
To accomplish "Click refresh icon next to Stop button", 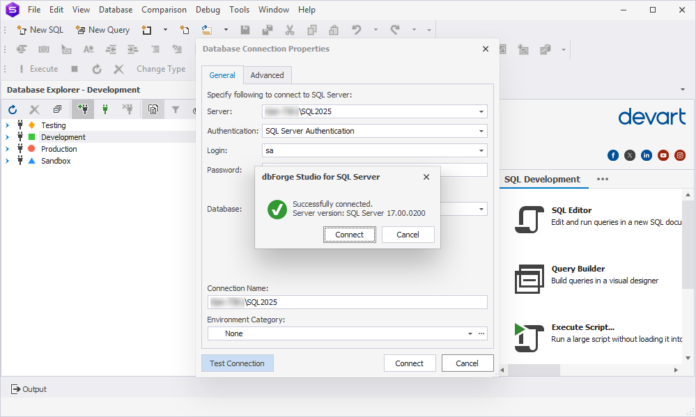I will pos(97,69).
